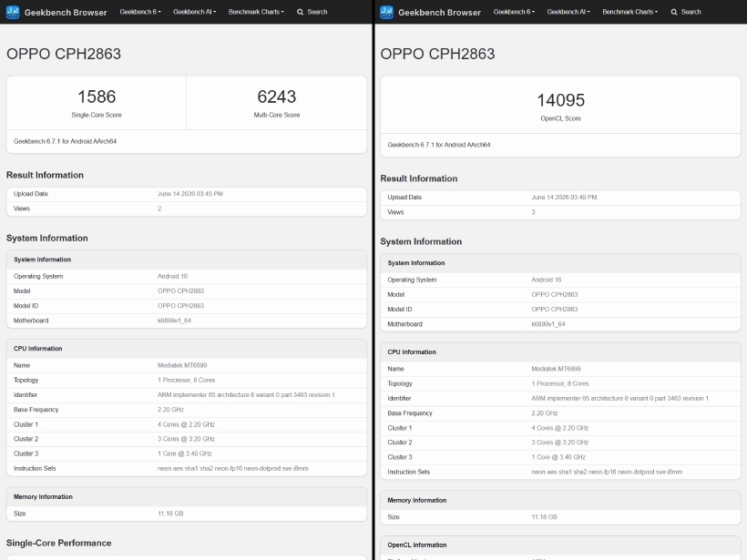Screen dimensions: 747x560
Task: Click Geekbench 6.7.1 for Android text, left window
Action: (65, 141)
